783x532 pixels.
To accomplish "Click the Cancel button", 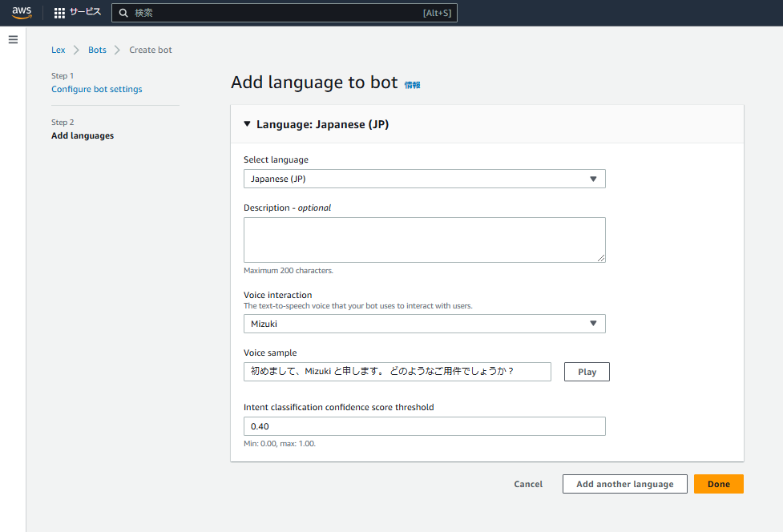I will click(x=528, y=484).
